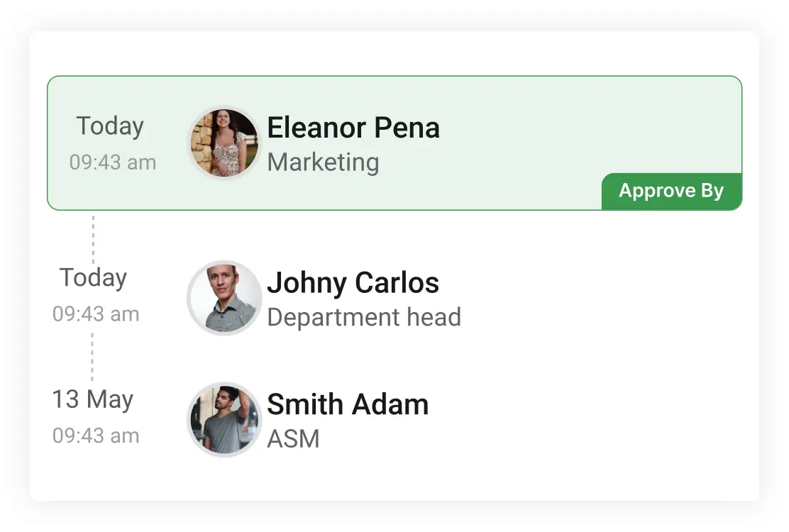This screenshot has width=789, height=532.
Task: Click the Today date in highlighted row
Action: coord(110,126)
